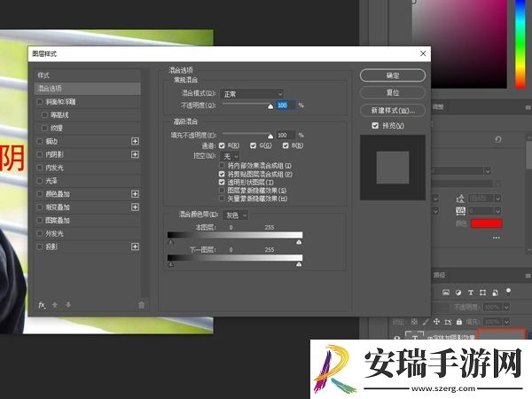Select the 样式 (Styles) list header
The height and width of the screenshot is (399, 532).
tap(88, 75)
